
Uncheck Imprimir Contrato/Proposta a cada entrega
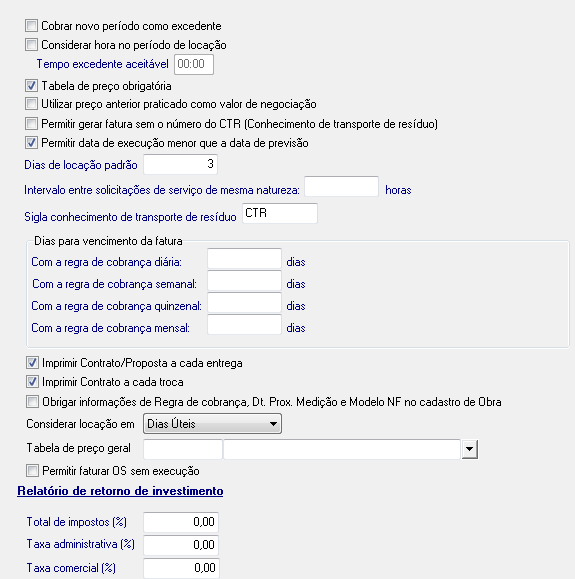coord(32,363)
